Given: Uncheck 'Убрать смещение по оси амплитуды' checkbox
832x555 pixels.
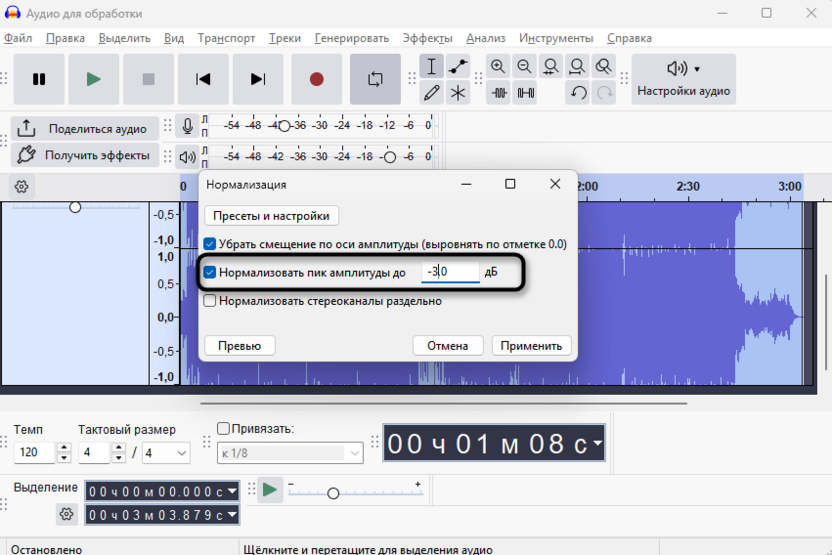Looking at the screenshot, I should [210, 244].
